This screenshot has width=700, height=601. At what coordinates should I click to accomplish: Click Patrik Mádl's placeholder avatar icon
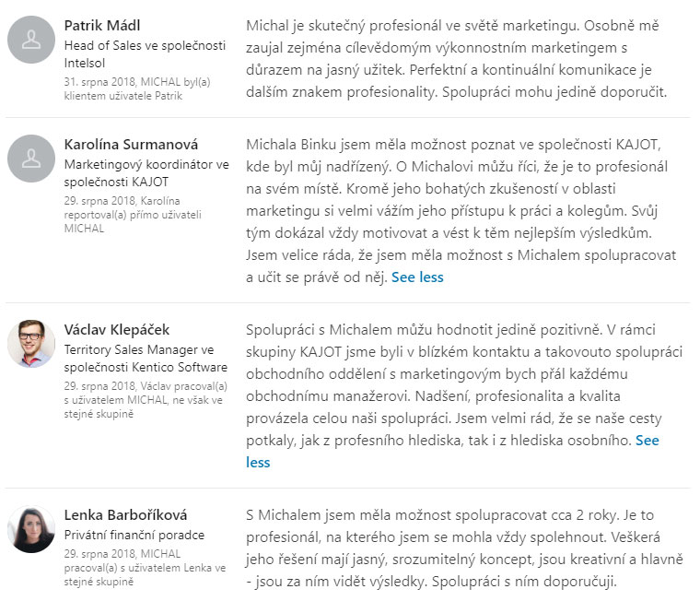[31, 40]
